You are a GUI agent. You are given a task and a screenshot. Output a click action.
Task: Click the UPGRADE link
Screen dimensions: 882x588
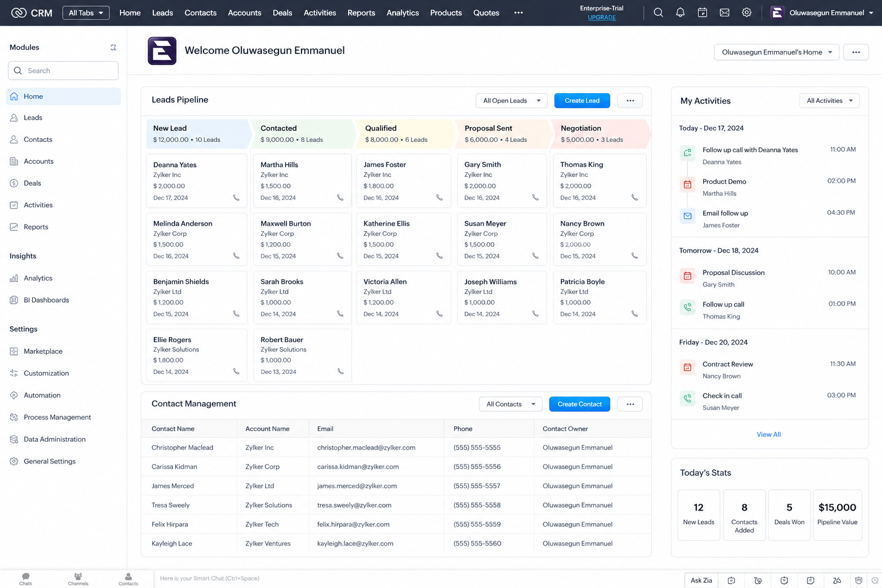pos(602,17)
